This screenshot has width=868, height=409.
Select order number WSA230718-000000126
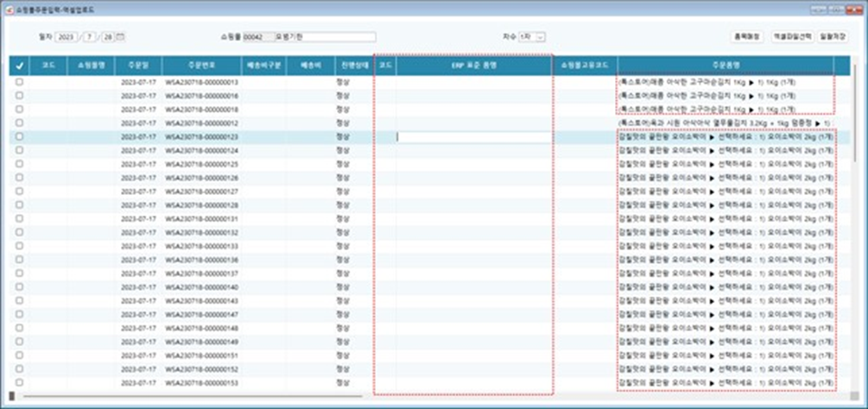click(201, 178)
